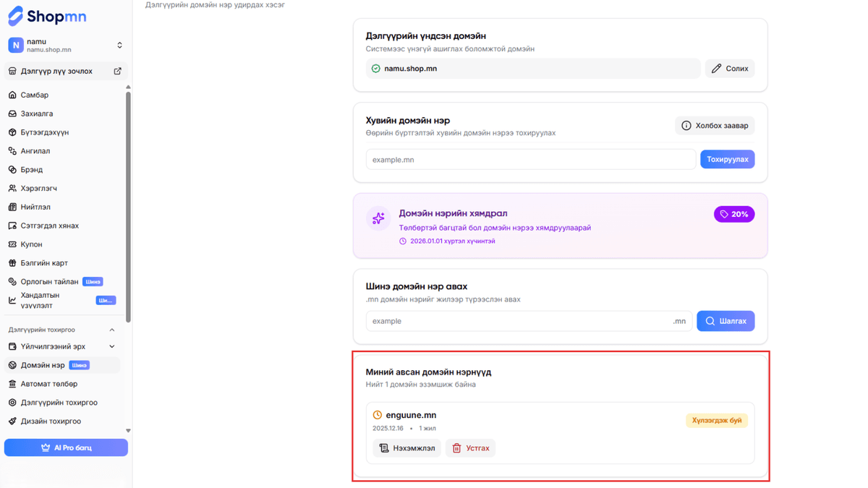
Task: Go to Захиалга in the sidebar
Action: [36, 114]
